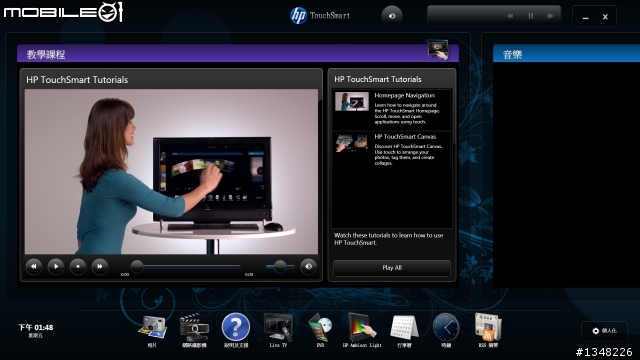The image size is (640, 360).
Task: Minimize the TouchSmart window
Action: click(x=585, y=17)
